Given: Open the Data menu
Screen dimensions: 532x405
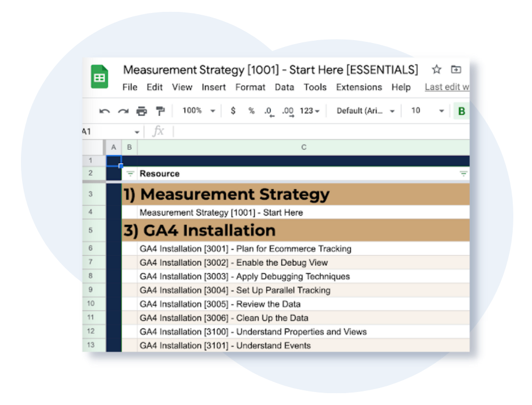Looking at the screenshot, I should click(x=284, y=87).
